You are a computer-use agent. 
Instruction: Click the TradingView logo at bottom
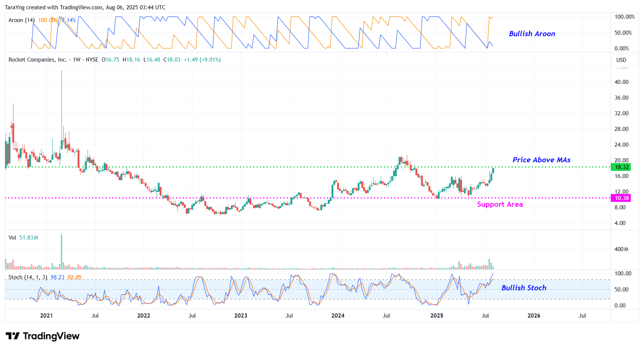pyautogui.click(x=43, y=336)
